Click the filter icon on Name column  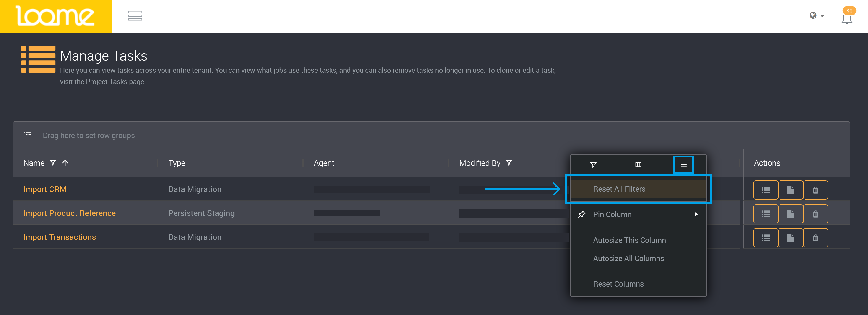(x=53, y=163)
